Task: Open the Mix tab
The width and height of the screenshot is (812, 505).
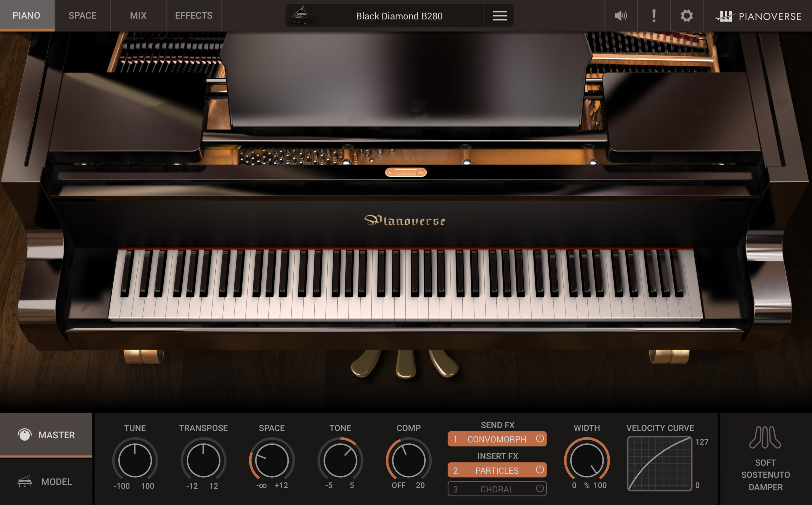Action: coord(138,15)
